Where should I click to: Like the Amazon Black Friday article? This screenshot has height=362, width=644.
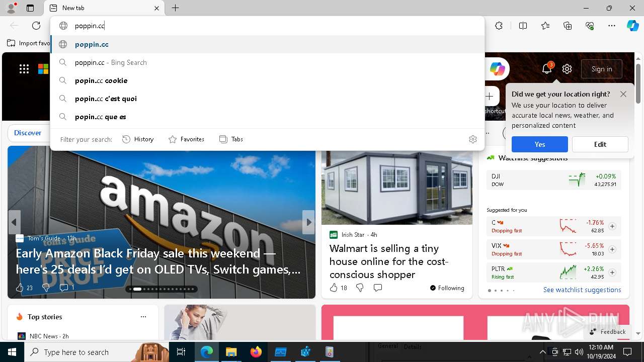[20, 288]
